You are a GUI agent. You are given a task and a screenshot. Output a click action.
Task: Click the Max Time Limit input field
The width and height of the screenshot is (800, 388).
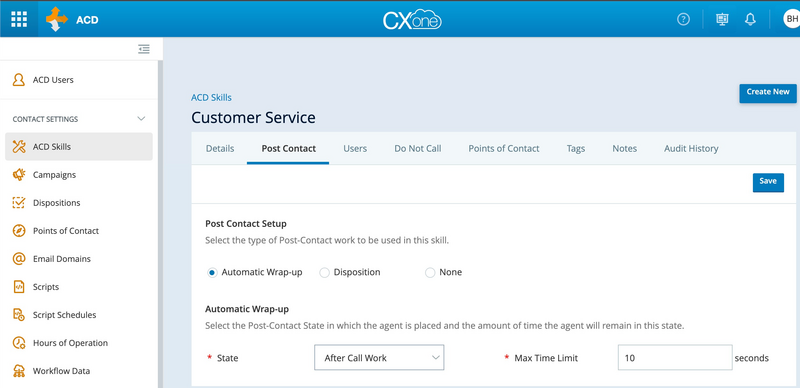(674, 357)
